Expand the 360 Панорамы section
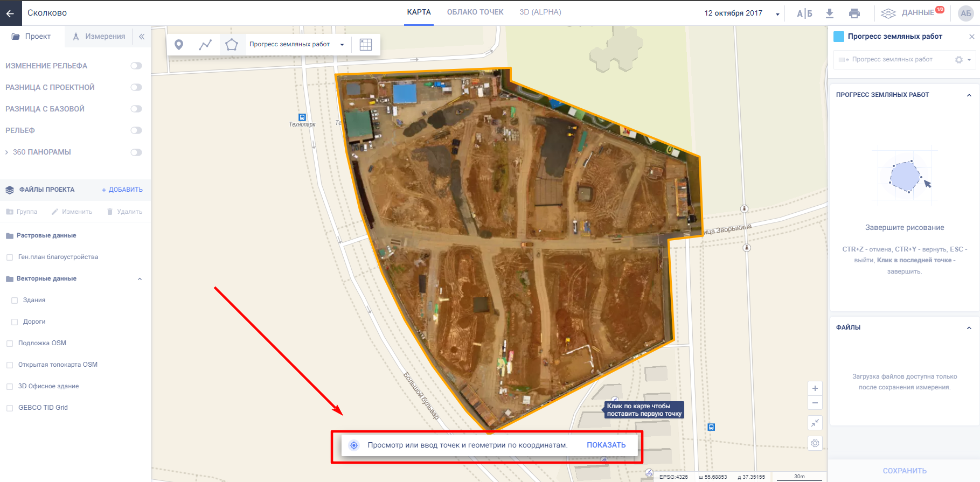 [6, 152]
